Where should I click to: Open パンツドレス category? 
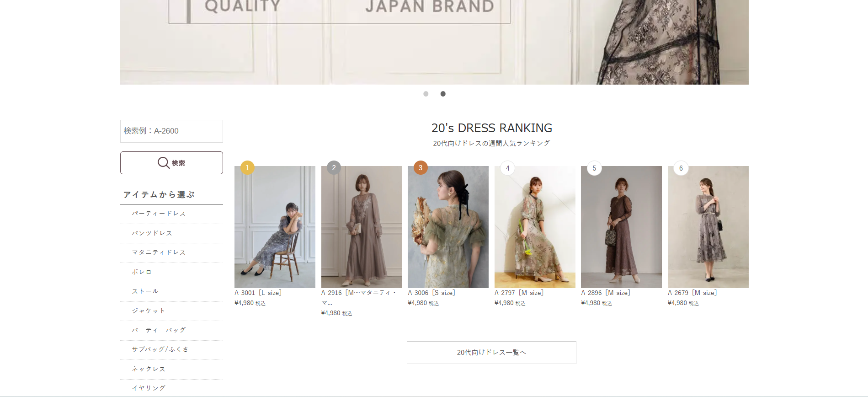[152, 233]
